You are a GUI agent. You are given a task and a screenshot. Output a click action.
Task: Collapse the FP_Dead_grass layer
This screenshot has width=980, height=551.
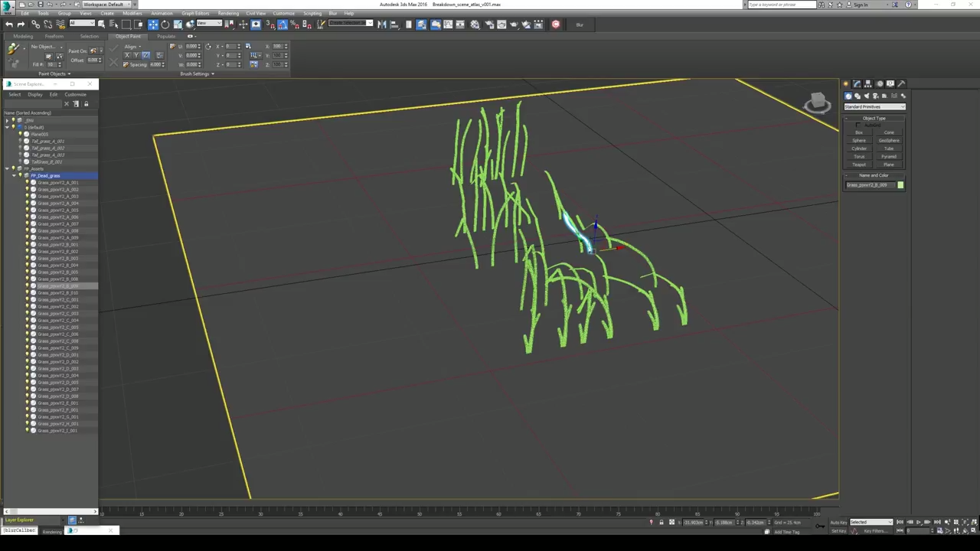(14, 175)
